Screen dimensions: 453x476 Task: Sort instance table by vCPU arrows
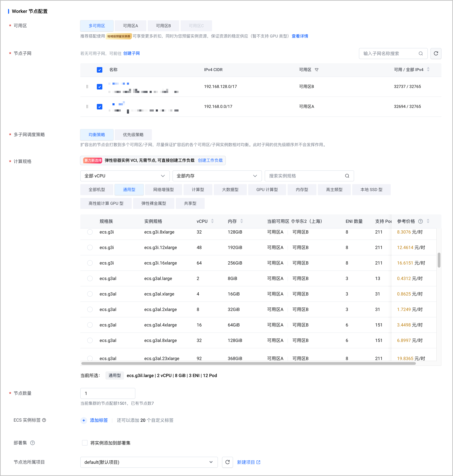pyautogui.click(x=212, y=221)
